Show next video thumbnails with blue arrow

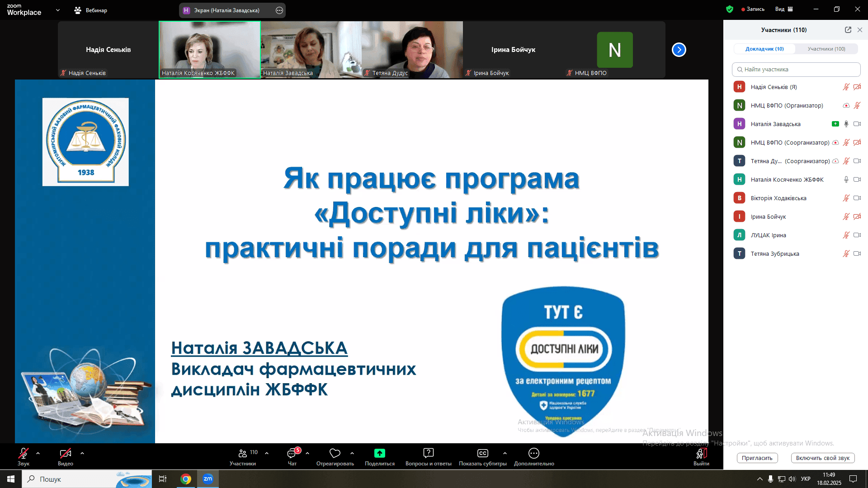[x=679, y=50]
